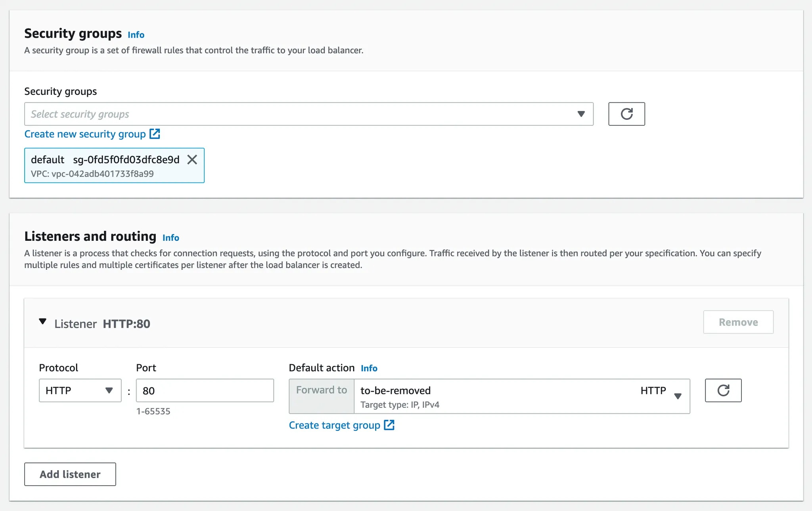Click the Add listener button
Viewport: 812px width, 511px height.
click(70, 474)
